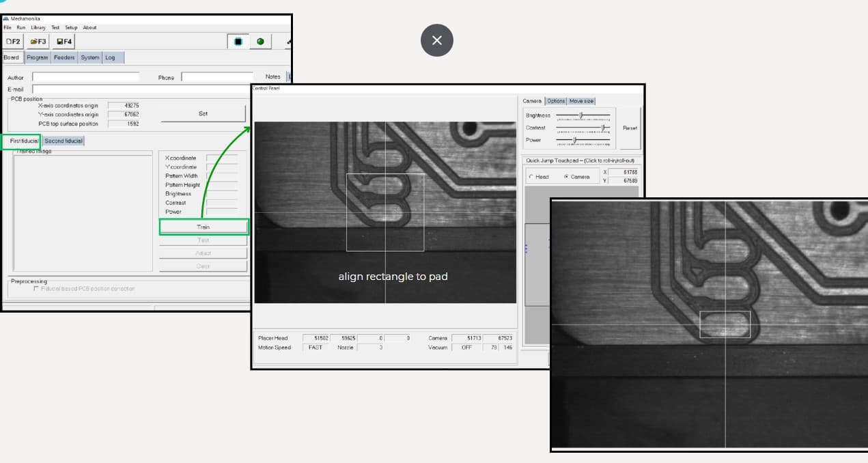This screenshot has width=868, height=463.
Task: Click the Trained image preview area
Action: tap(83, 213)
